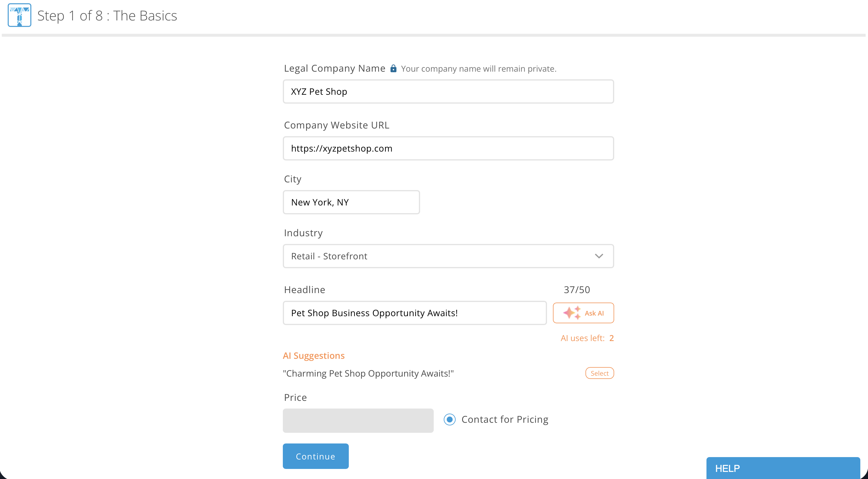Focus the Company Website URL field

pyautogui.click(x=448, y=148)
